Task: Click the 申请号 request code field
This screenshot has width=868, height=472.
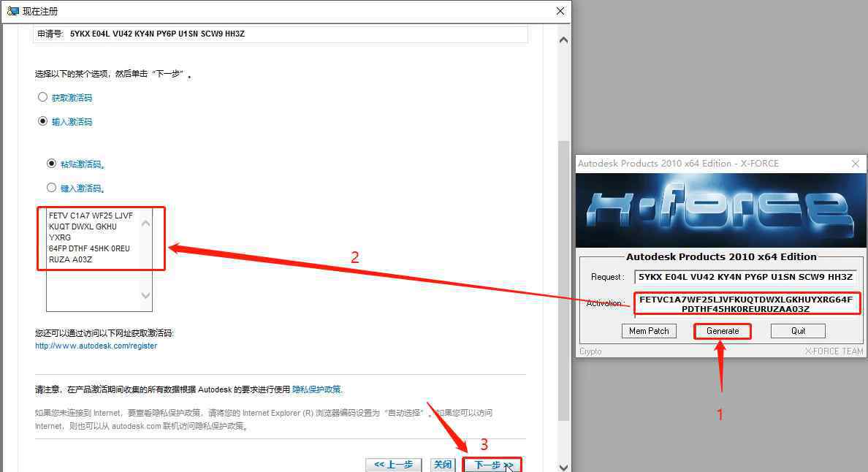Action: coord(280,34)
